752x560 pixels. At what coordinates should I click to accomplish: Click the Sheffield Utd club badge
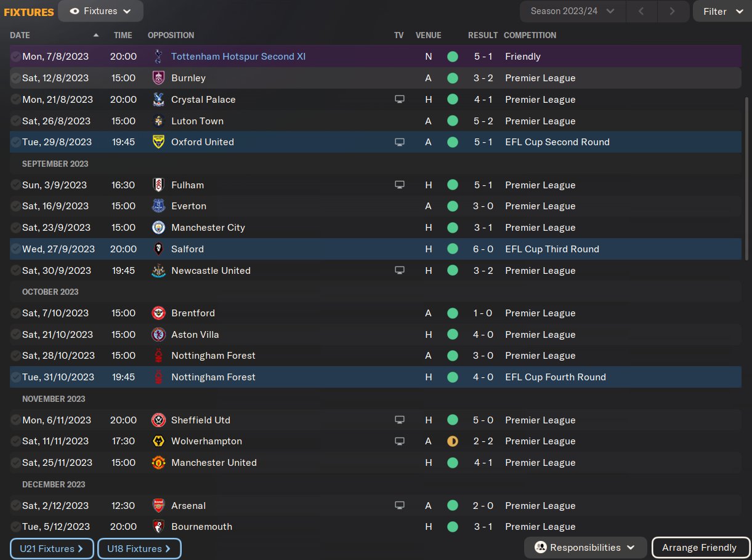click(158, 420)
